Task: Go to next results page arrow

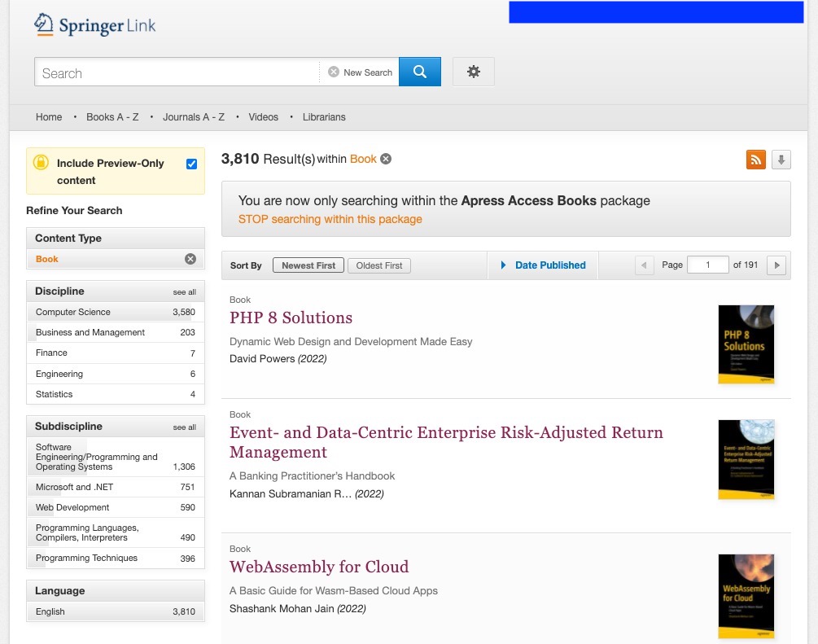Action: click(776, 265)
